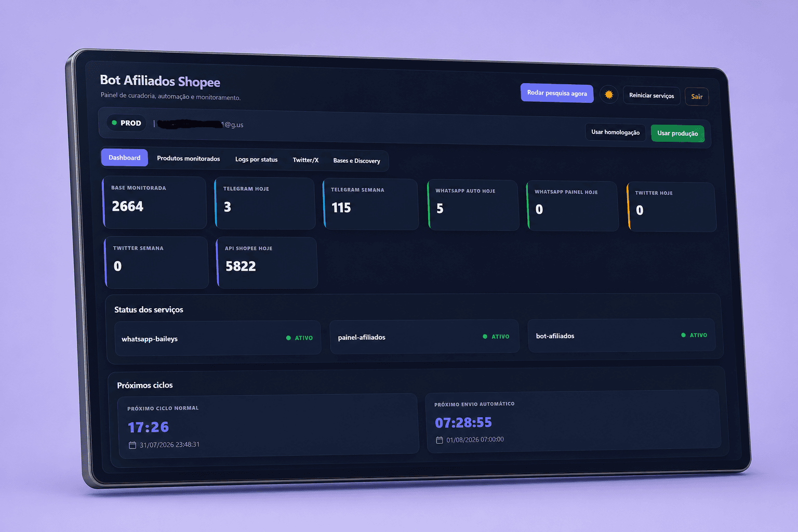Image resolution: width=798 pixels, height=532 pixels.
Task: Click whatsapp-baileys ATIVO status dot
Action: [x=288, y=338]
